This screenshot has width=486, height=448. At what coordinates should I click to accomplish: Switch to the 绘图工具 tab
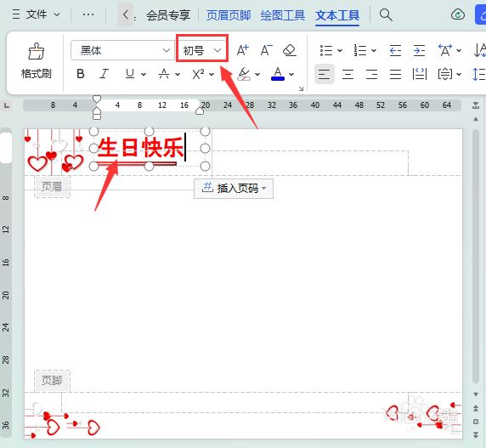[283, 15]
